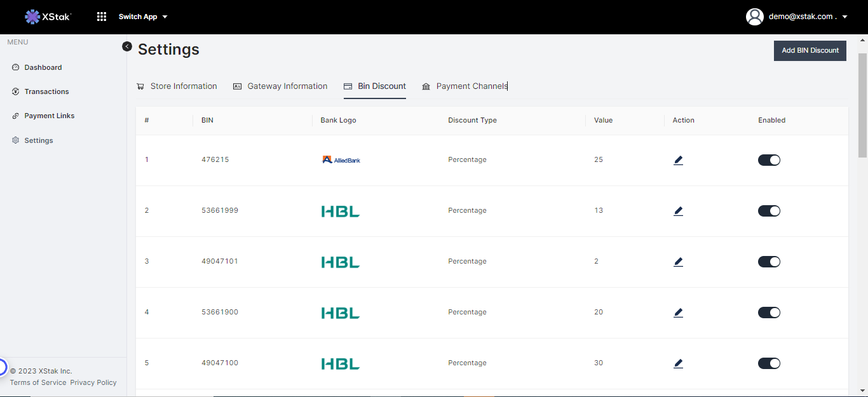Click the XStak logo
This screenshot has height=397, width=868.
click(48, 17)
